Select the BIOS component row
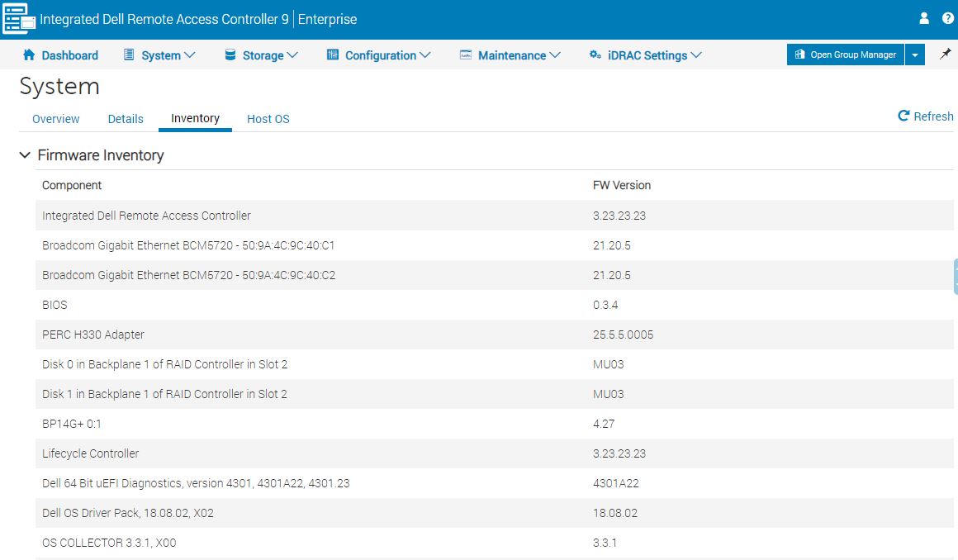958x560 pixels. pos(494,305)
